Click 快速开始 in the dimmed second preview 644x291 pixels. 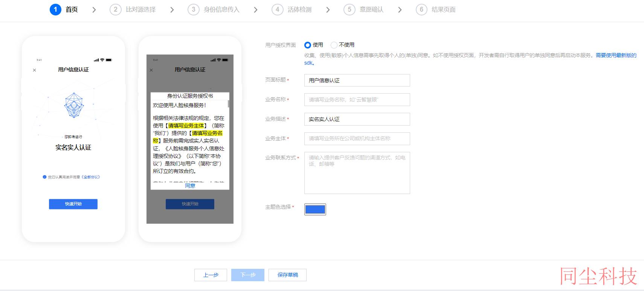190,204
